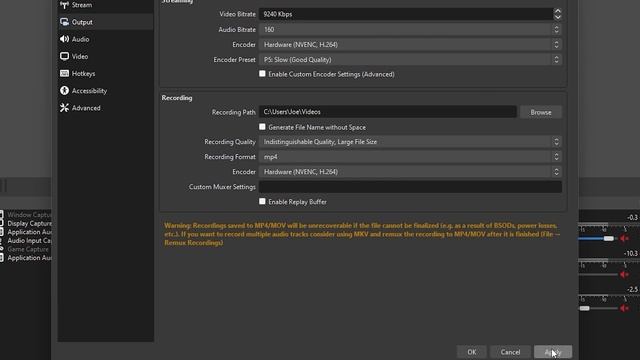Expand the Encoder Preset dropdown

[x=410, y=60]
